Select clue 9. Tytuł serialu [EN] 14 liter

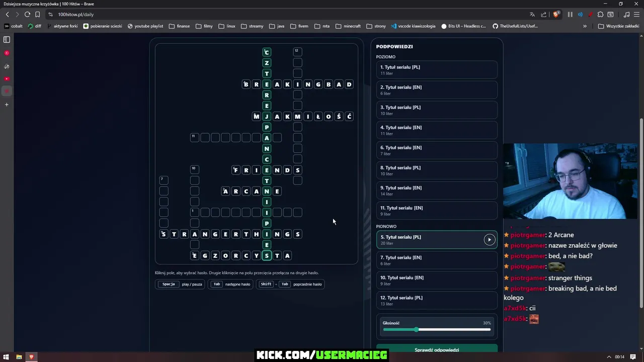[437, 191]
